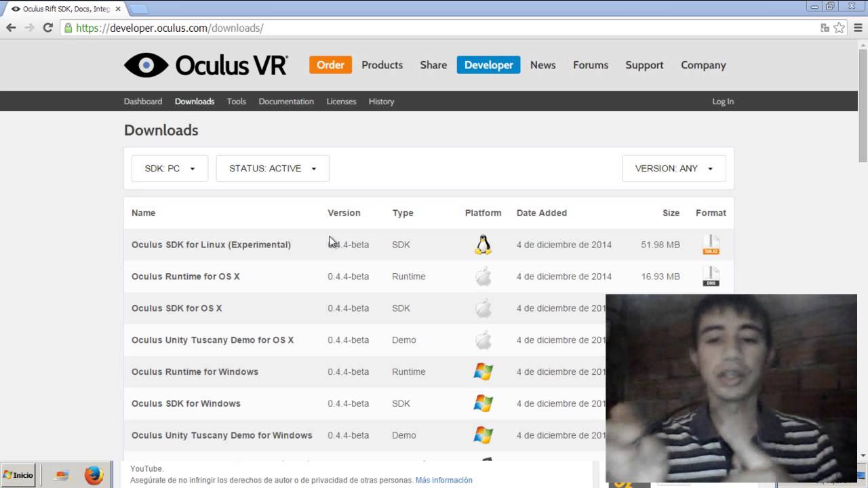Click Windows icon in Tuscany Demo for Windows row

pos(483,435)
